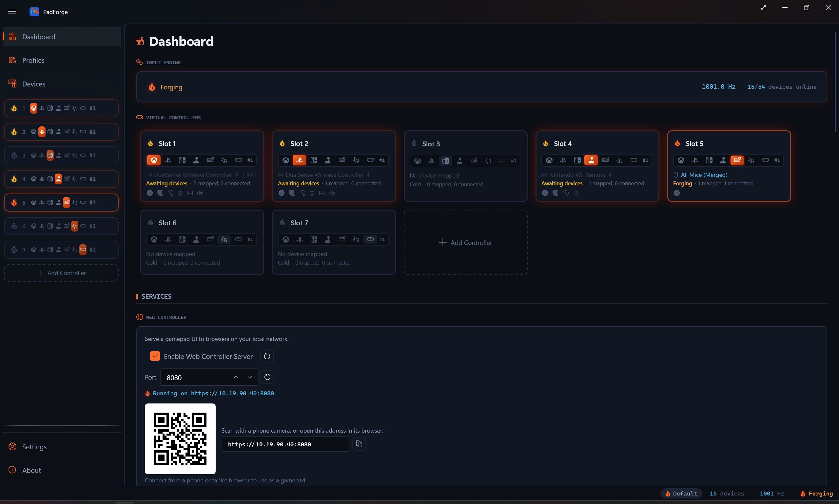Select the Slot 5 controller card
Viewport: 839px width, 504px height.
729,166
